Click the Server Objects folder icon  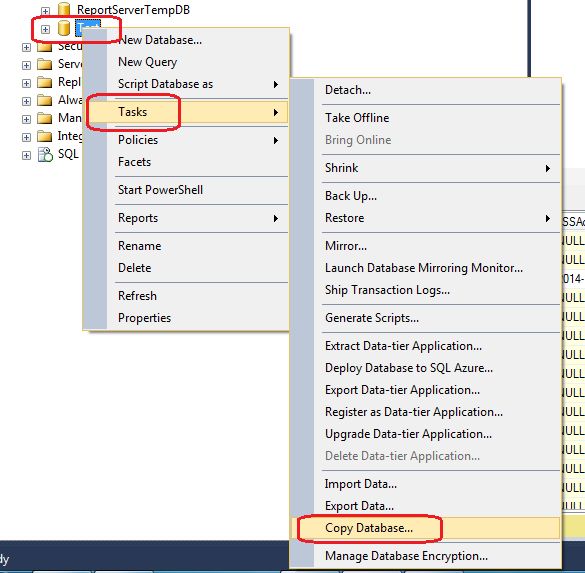tap(44, 65)
